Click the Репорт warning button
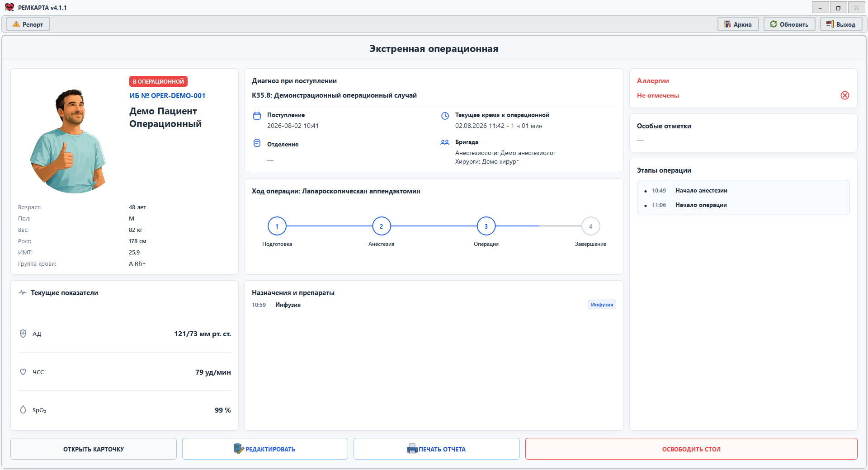Screen dimensions: 868x470 pos(28,24)
